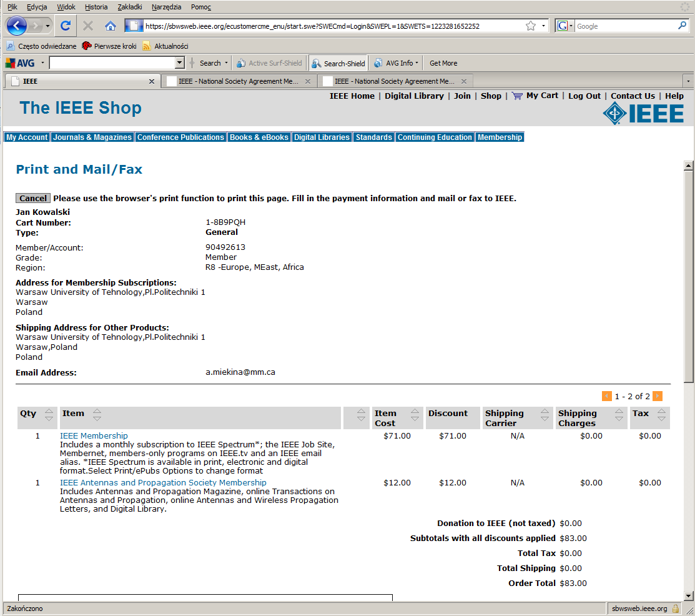Image resolution: width=695 pixels, height=616 pixels.
Task: Open the Digital Library link
Action: [414, 96]
